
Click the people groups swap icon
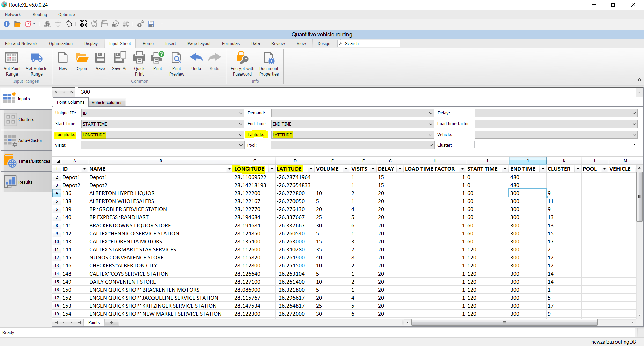tap(94, 24)
